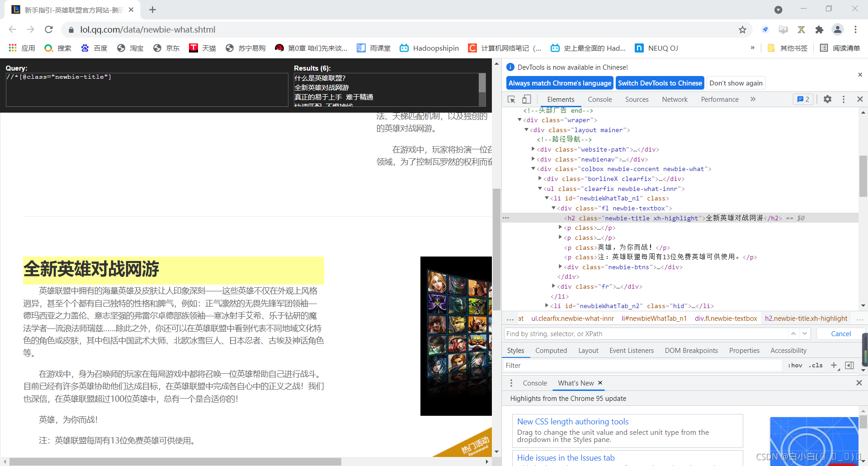Switch to the Performance tab
The image size is (868, 466).
pyautogui.click(x=720, y=99)
